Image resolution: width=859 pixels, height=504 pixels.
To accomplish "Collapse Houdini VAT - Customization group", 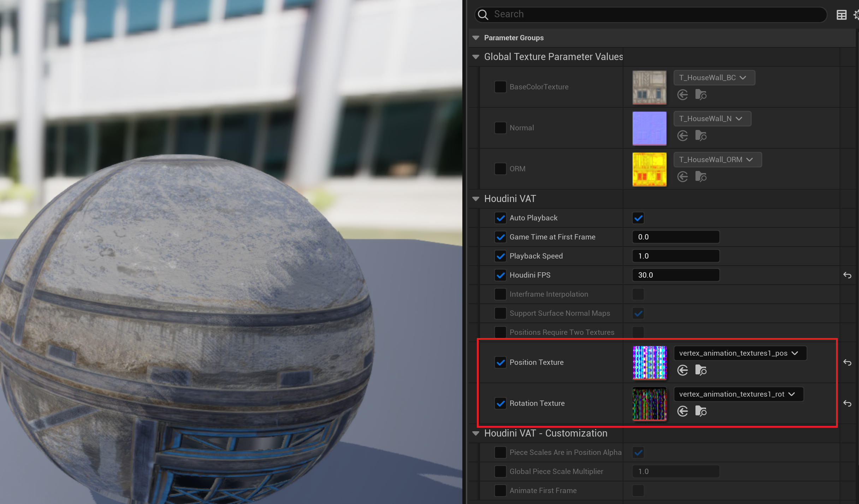I will (x=476, y=433).
